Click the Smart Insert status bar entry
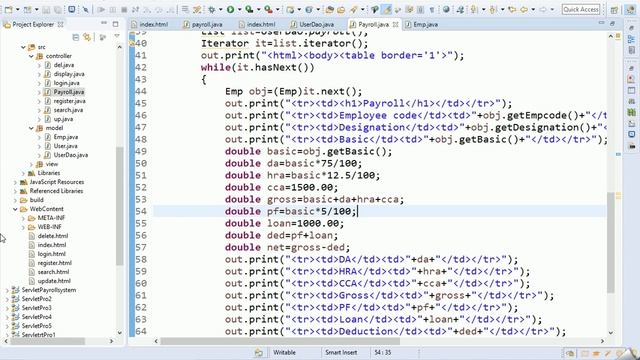Screen dimensions: 640x360 click(x=341, y=352)
